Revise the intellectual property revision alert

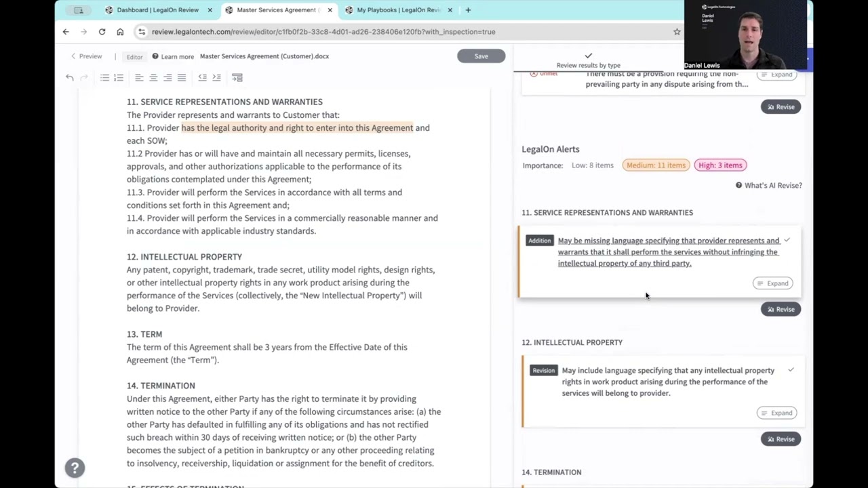tap(781, 439)
